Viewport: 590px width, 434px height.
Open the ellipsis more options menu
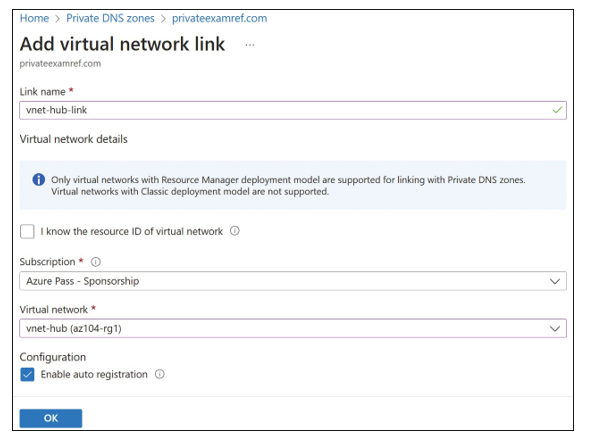pos(249,45)
